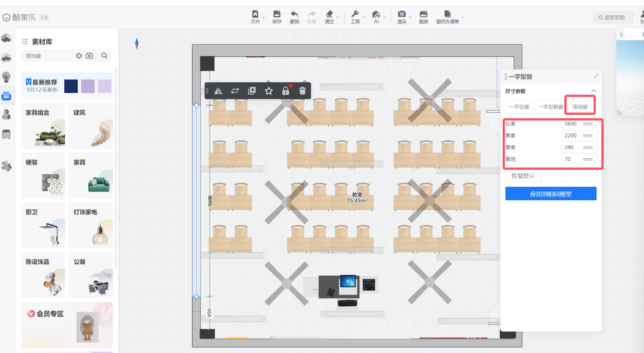Search by image using camera icon

click(x=89, y=56)
